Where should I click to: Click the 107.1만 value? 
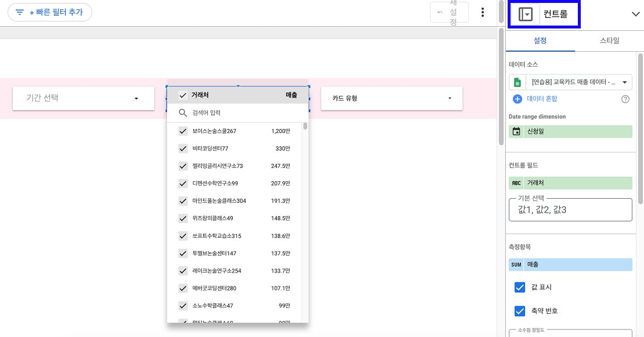click(281, 288)
